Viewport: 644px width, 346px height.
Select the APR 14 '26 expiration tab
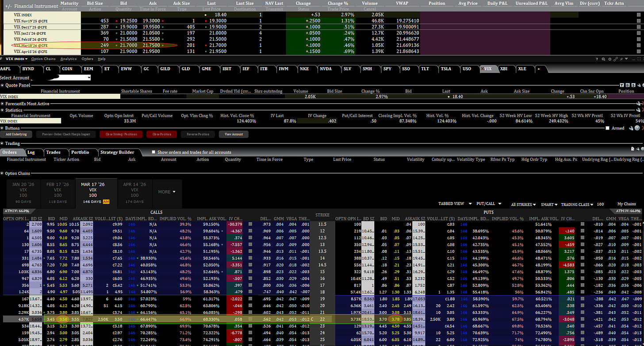pos(134,193)
